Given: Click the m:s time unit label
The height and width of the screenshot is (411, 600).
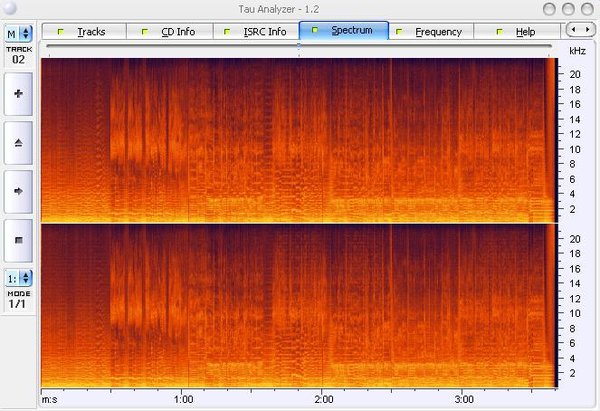Looking at the screenshot, I should coord(49,400).
